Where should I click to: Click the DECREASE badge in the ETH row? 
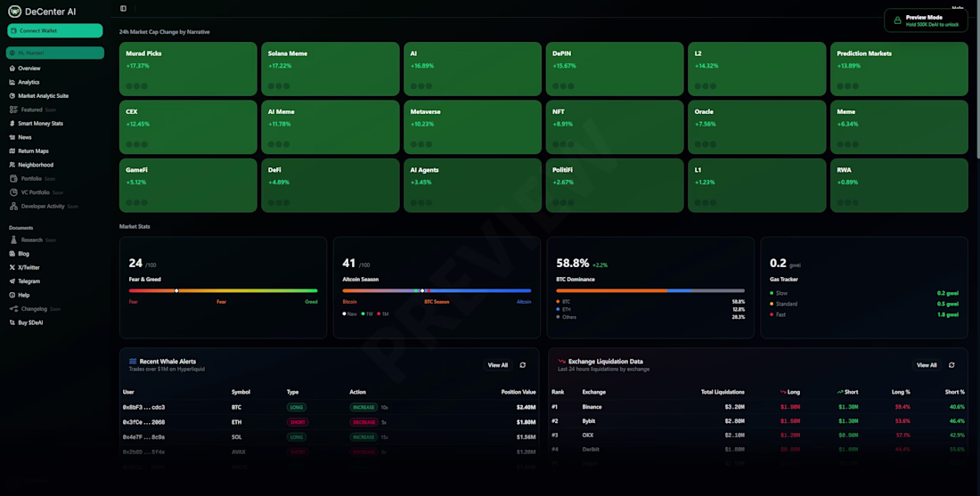[363, 422]
